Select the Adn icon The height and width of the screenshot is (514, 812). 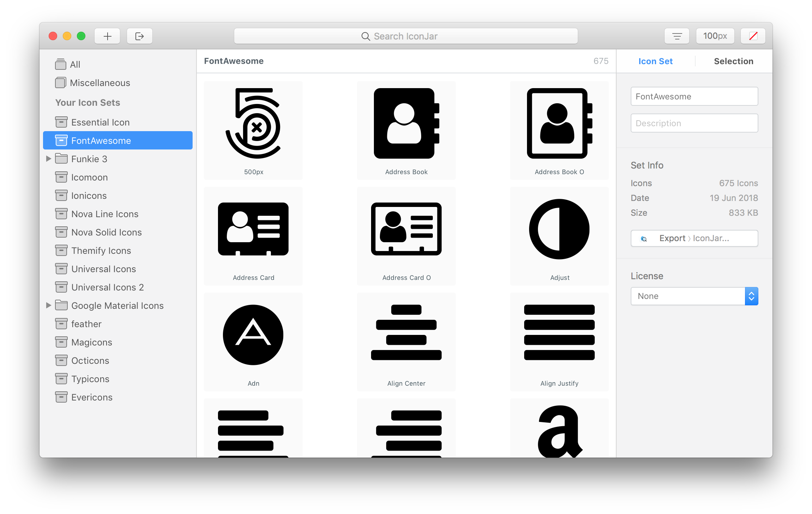point(253,342)
